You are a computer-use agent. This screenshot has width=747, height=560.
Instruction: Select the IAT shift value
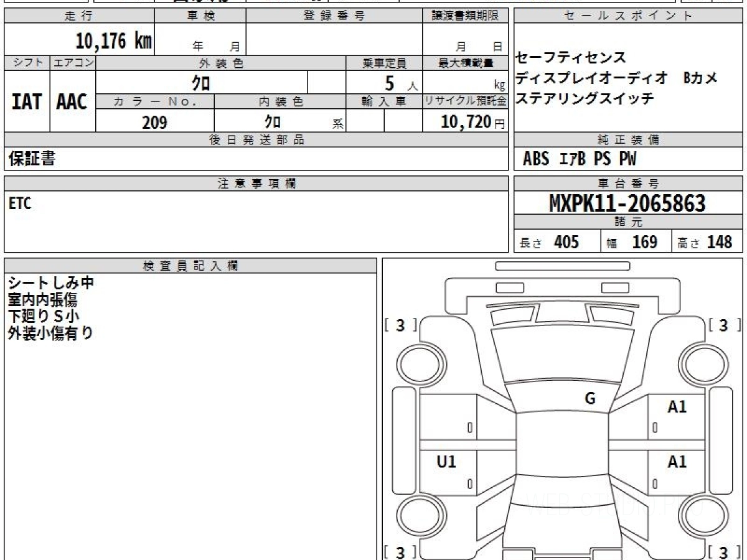tap(27, 102)
